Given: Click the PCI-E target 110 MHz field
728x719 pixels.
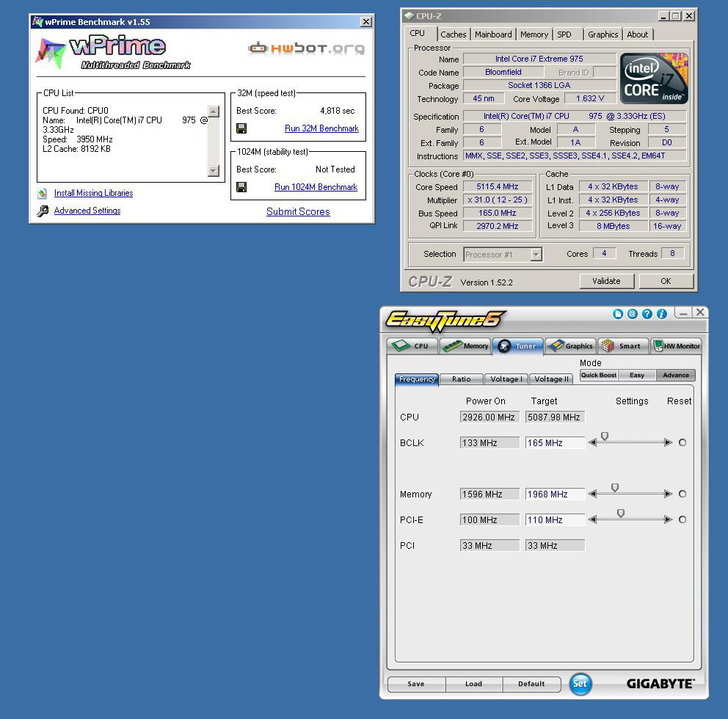Looking at the screenshot, I should coord(555,520).
